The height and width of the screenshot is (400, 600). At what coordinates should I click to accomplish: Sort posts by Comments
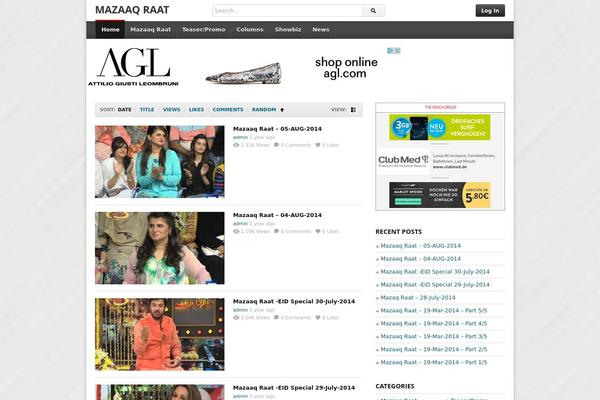tap(228, 110)
